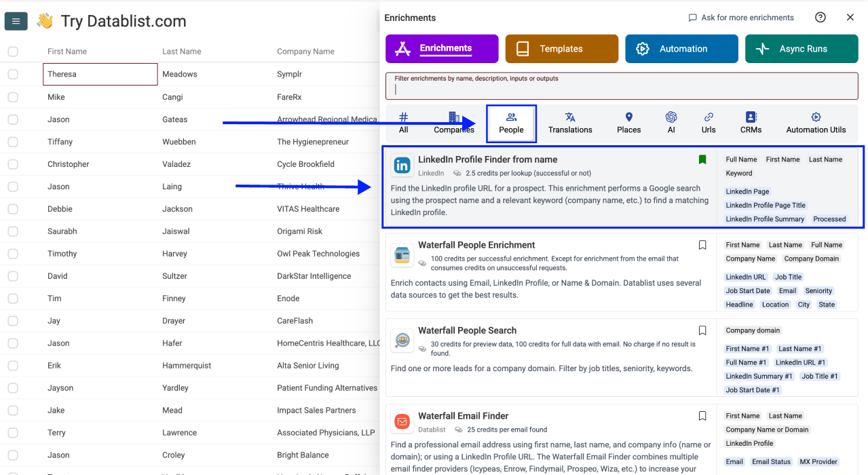Viewport: 868px width, 475px height.
Task: Switch to the People category tab
Action: 511,123
